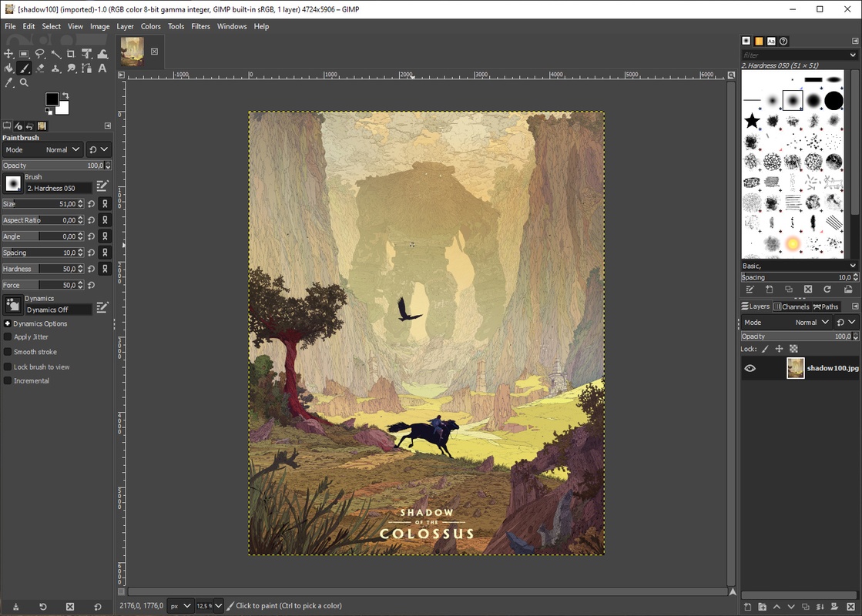Switch to the Channels tab

(791, 306)
